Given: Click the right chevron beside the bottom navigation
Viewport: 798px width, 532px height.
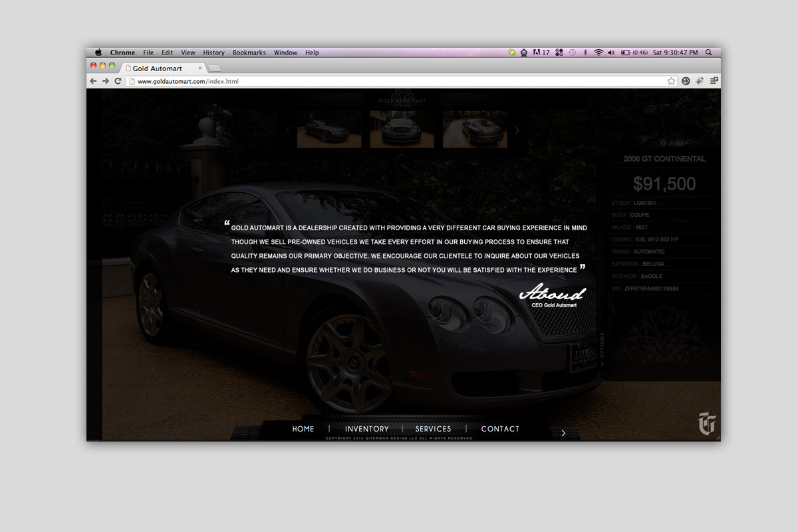Looking at the screenshot, I should click(563, 433).
